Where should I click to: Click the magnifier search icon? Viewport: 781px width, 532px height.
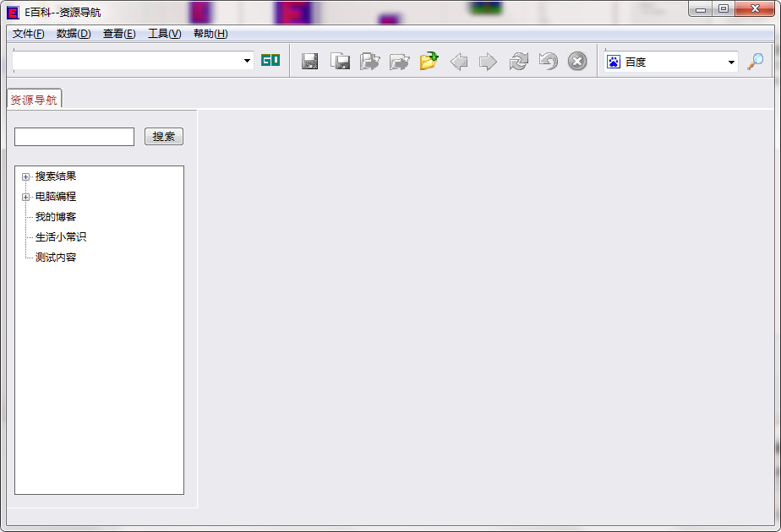click(755, 62)
